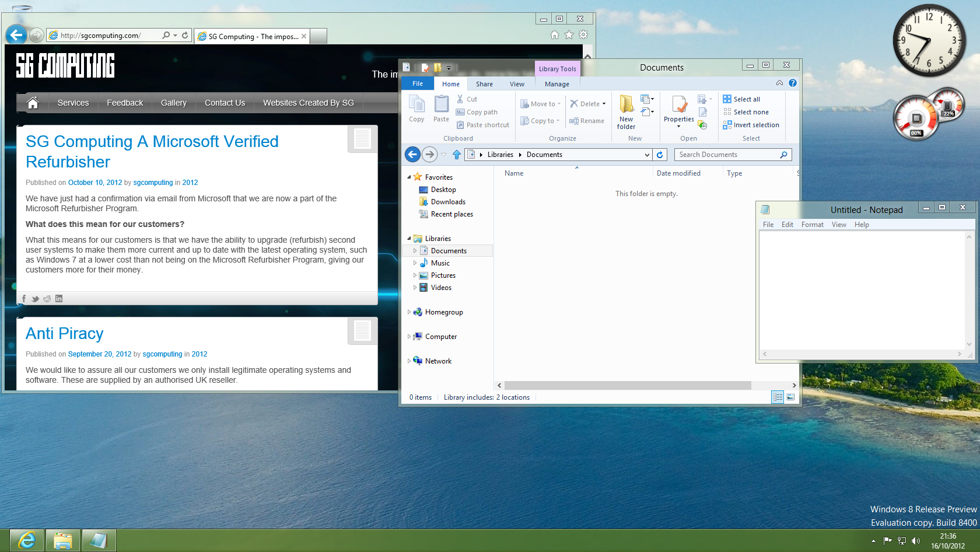
Task: Click Internet Explorer Home icon
Action: 555,35
